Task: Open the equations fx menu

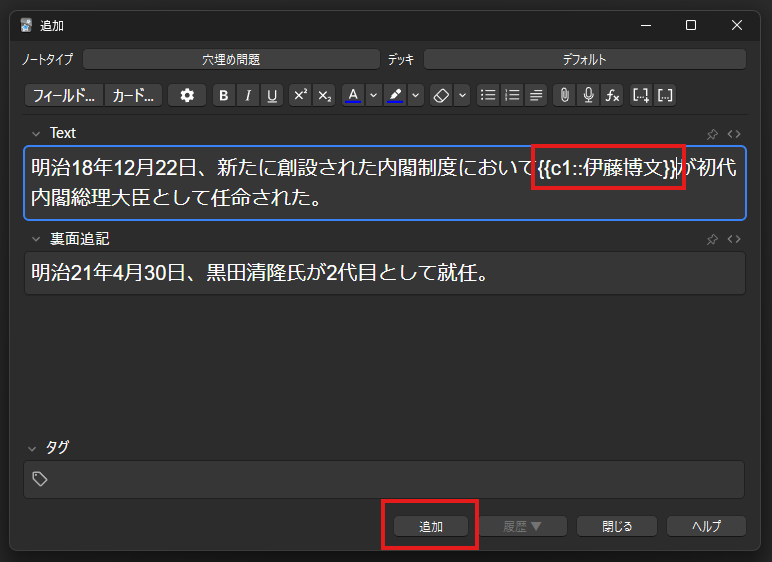Action: pos(612,96)
